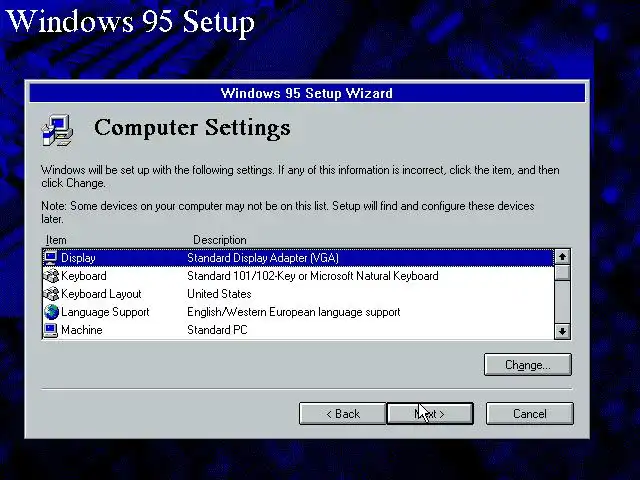Click Standard Display Adapter (VGA) description
The width and height of the screenshot is (640, 480).
click(x=263, y=258)
